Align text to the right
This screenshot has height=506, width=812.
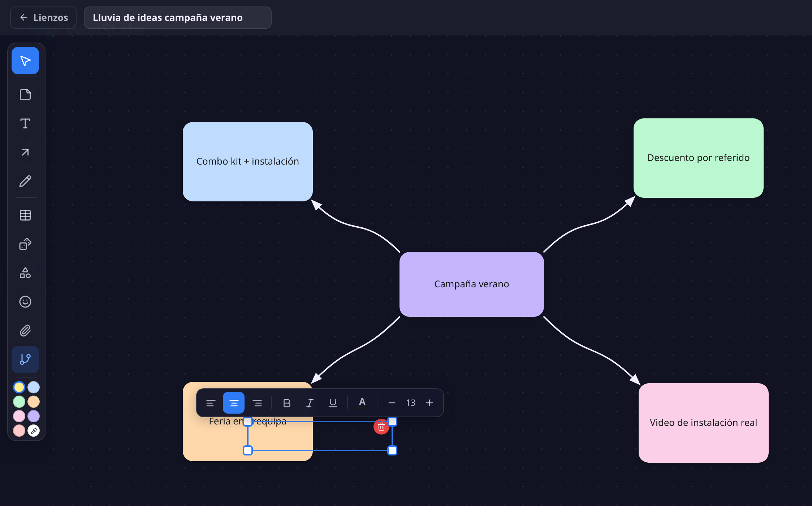pos(257,403)
